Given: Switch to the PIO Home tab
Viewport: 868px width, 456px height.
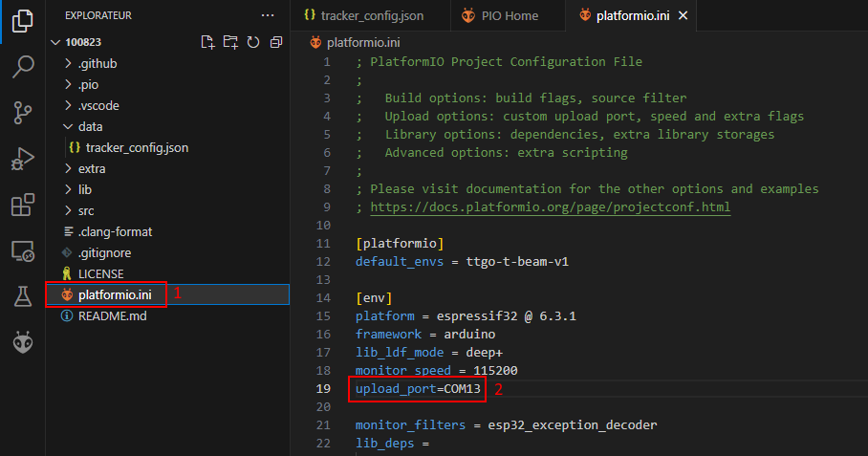Looking at the screenshot, I should [x=507, y=15].
